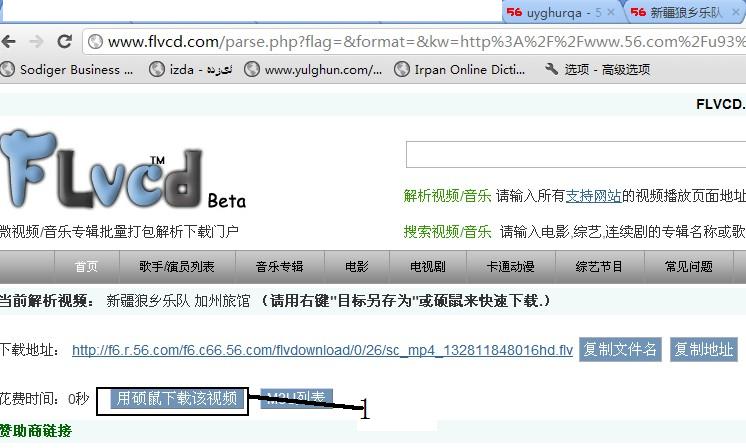Click the 复制地址 button

coord(704,350)
